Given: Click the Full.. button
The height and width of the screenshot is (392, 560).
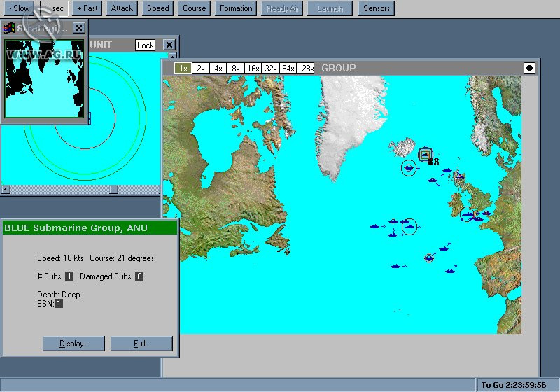Looking at the screenshot, I should [141, 344].
